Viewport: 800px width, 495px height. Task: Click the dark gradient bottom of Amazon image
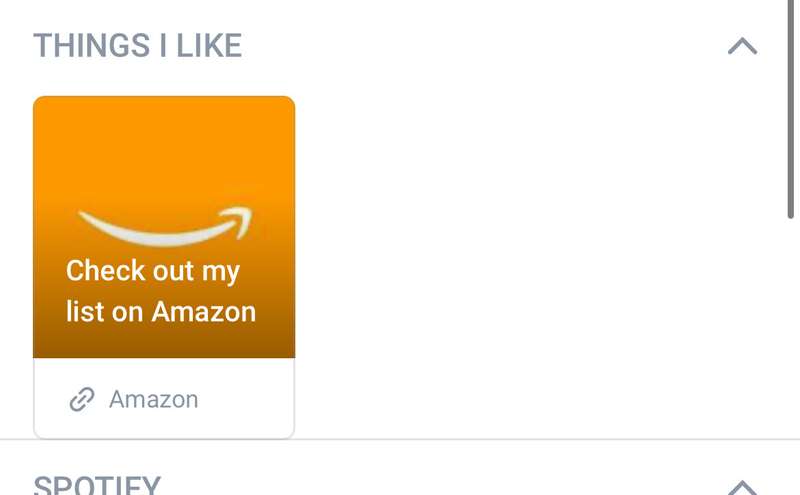click(x=164, y=343)
